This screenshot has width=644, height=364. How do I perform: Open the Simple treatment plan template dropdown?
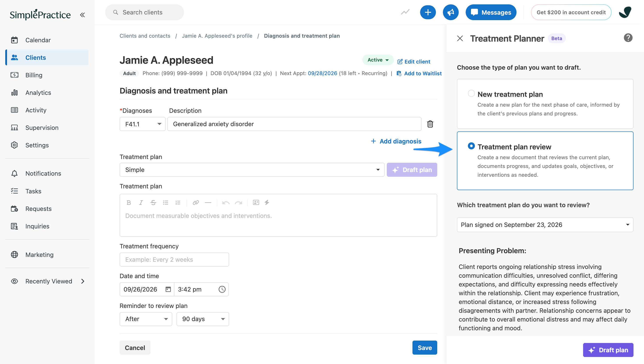252,170
